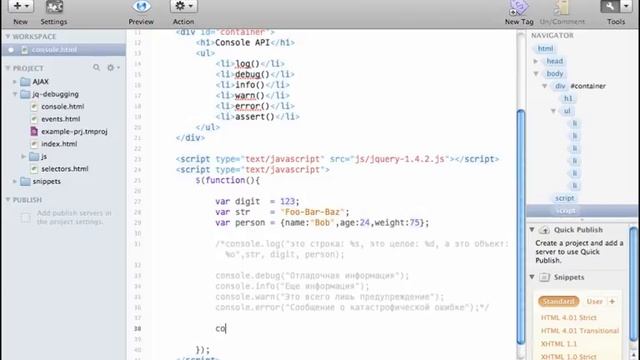
Task: Click the publish server placeholder icon
Action: [25, 217]
